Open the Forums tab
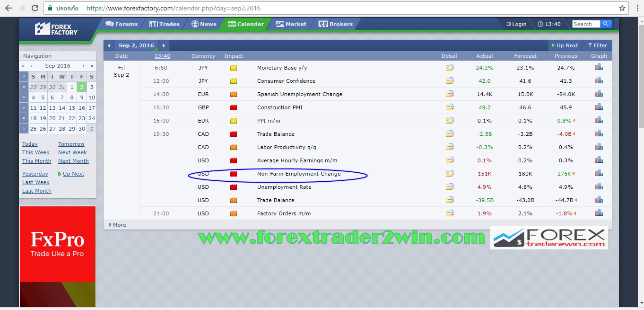The height and width of the screenshot is (310, 644). click(122, 24)
